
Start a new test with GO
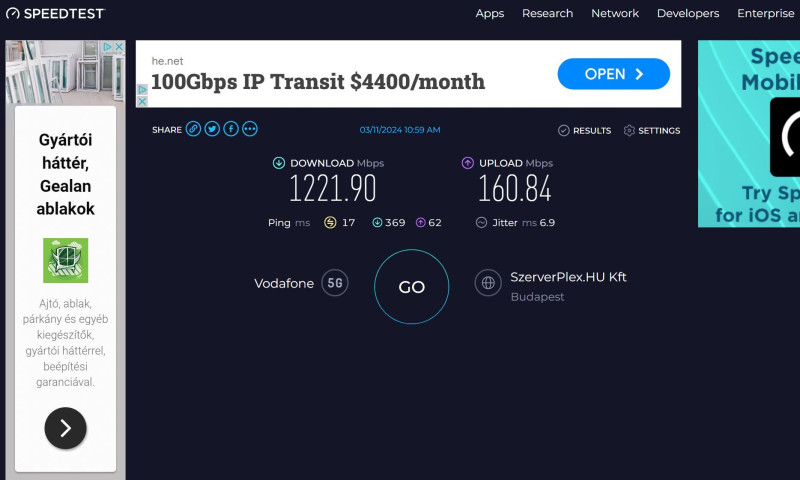coord(412,287)
